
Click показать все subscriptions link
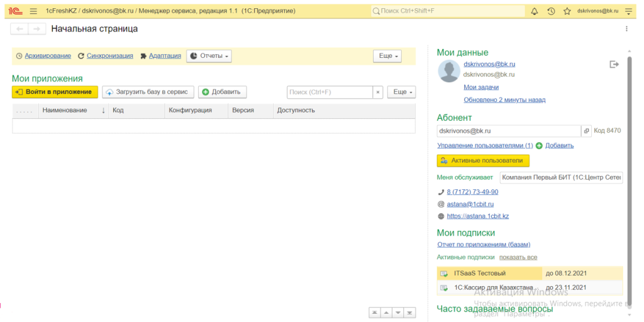[518, 257]
